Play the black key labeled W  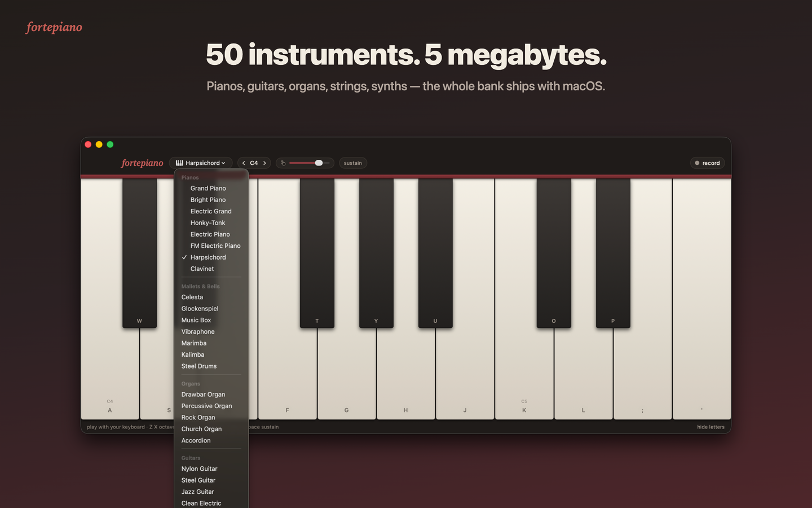coord(139,253)
